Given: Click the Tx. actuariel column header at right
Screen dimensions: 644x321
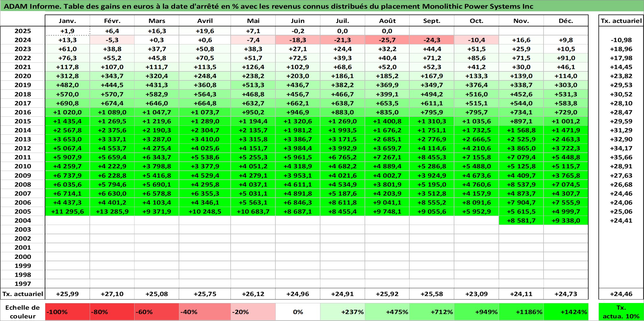Looking at the screenshot, I should point(621,21).
